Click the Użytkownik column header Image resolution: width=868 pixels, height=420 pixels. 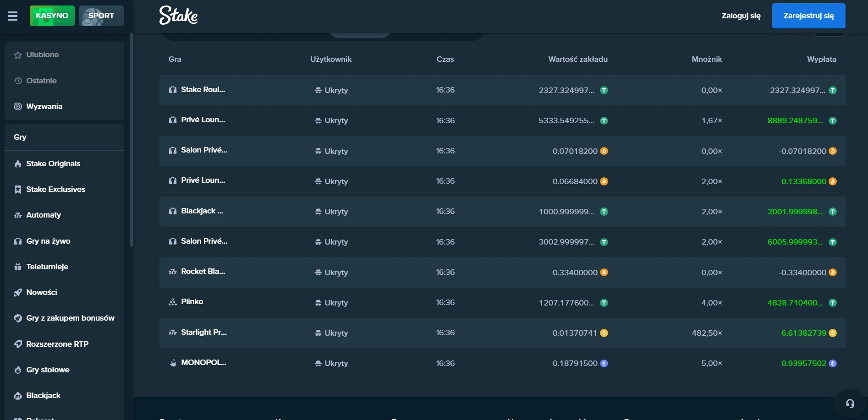click(331, 59)
